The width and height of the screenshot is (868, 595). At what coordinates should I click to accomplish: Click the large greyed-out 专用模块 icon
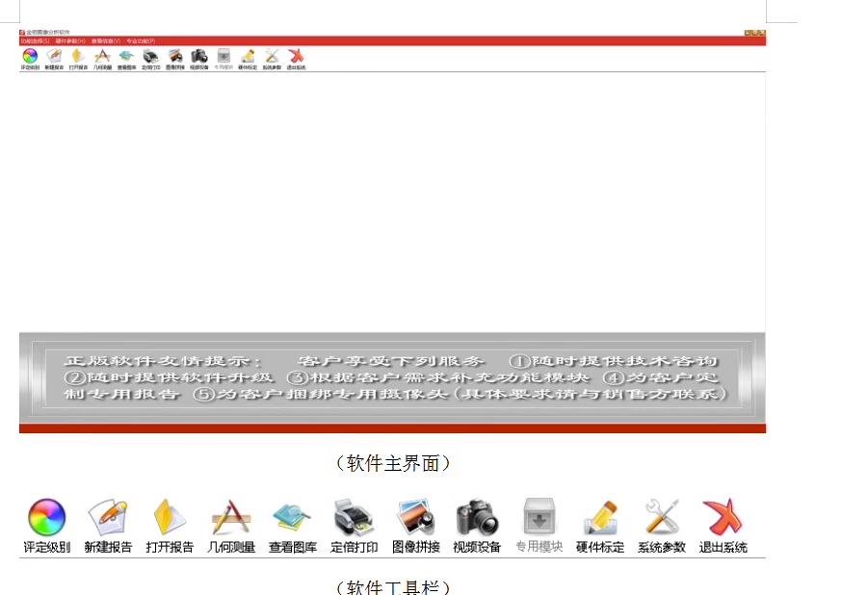[539, 518]
